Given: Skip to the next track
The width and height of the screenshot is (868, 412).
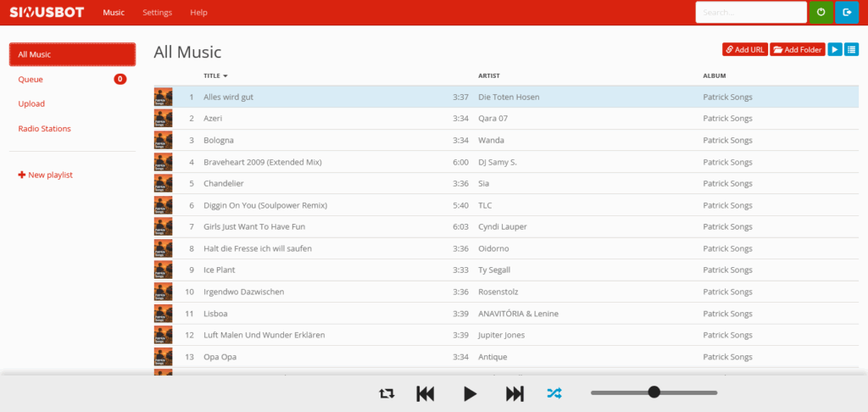Looking at the screenshot, I should (x=515, y=393).
